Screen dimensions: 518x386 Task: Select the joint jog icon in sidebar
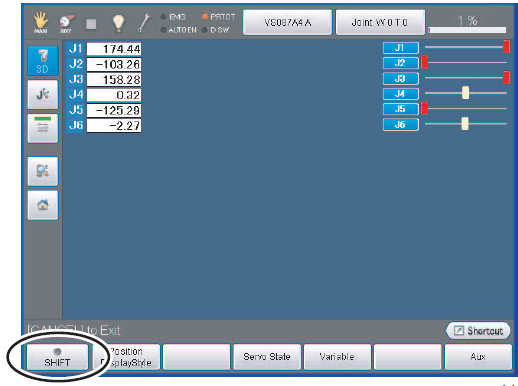[x=43, y=95]
